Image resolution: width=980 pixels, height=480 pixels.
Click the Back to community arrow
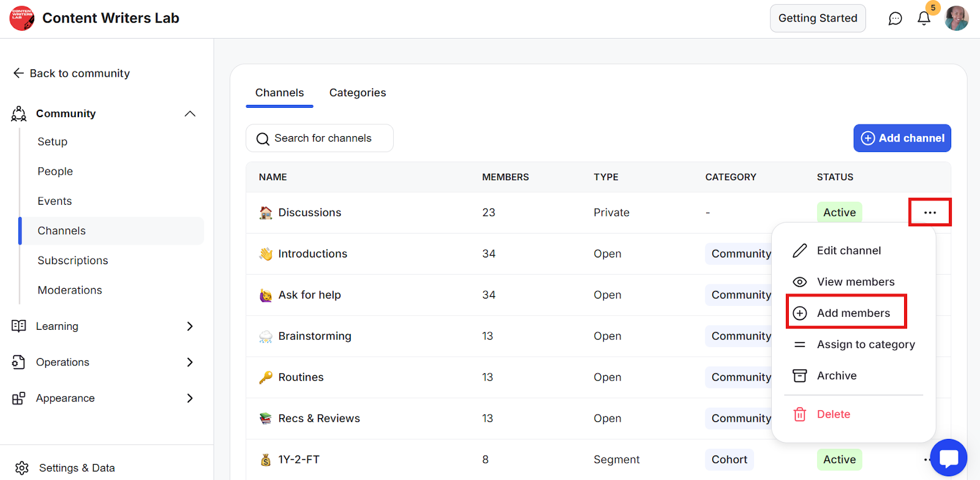18,74
